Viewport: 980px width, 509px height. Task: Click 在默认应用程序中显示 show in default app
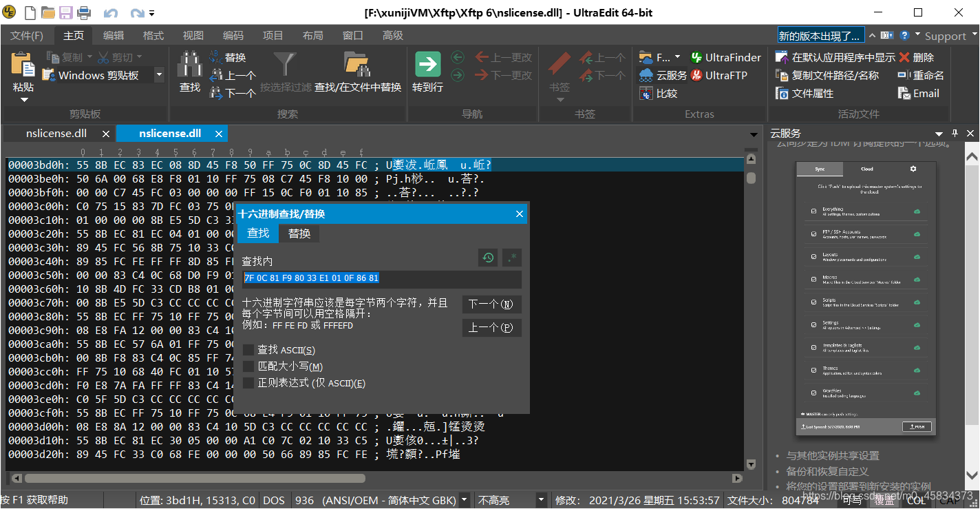coord(835,57)
